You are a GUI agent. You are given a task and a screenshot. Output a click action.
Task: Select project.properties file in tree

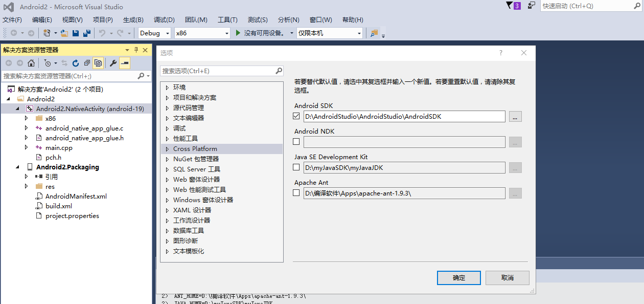click(x=72, y=216)
